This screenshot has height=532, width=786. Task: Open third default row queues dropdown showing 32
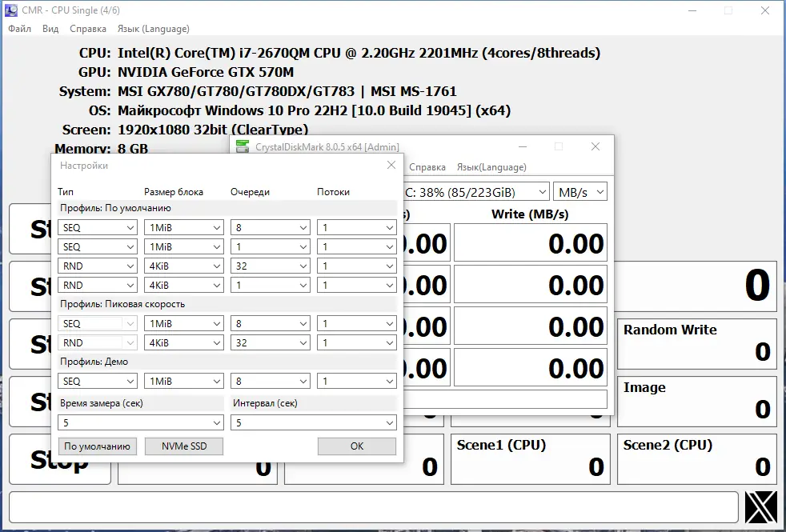tap(271, 266)
